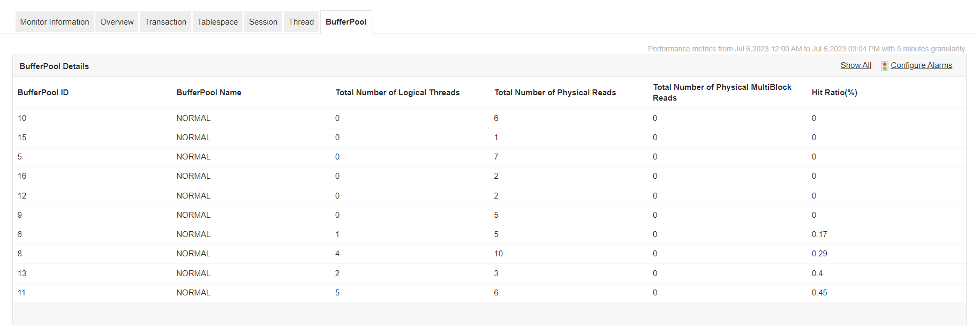Image resolution: width=980 pixels, height=335 pixels.
Task: Click the BufferPool ID column header
Action: [43, 93]
